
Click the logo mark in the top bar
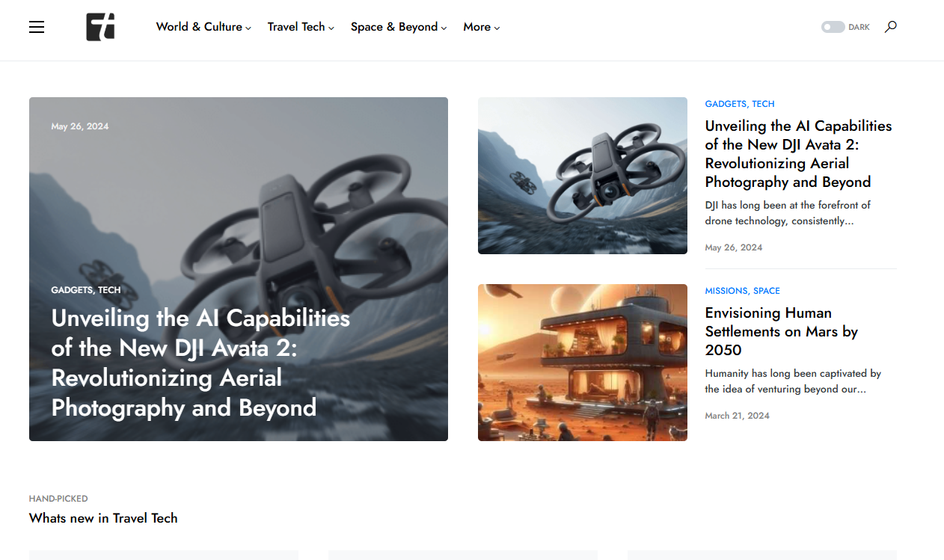(x=100, y=27)
